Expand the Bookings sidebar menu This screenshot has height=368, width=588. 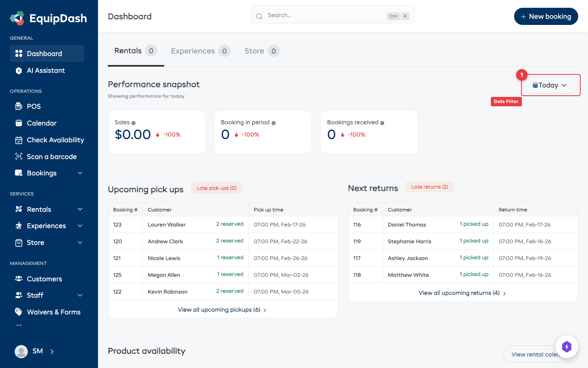[41, 173]
